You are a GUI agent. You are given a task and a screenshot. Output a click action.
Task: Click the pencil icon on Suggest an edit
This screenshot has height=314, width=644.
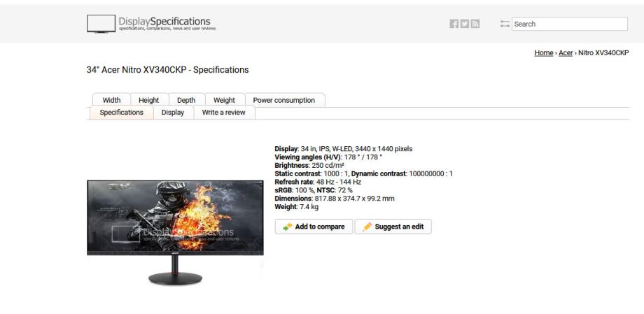[367, 227]
